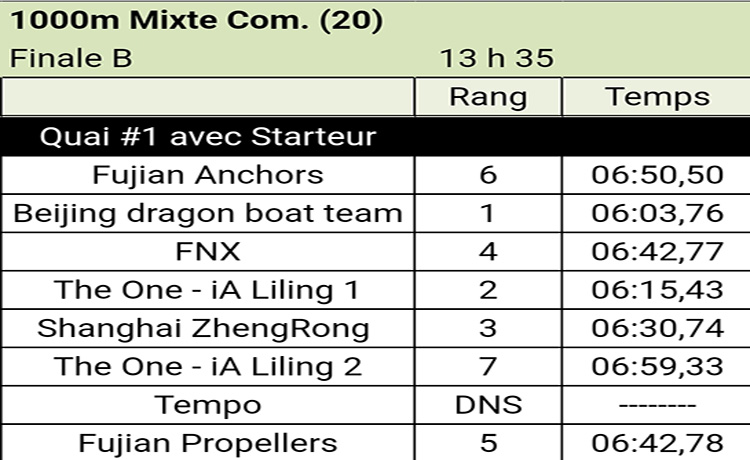Click the 06:50,50 time for Fujian Anchors
The width and height of the screenshot is (750, 460).
point(656,175)
